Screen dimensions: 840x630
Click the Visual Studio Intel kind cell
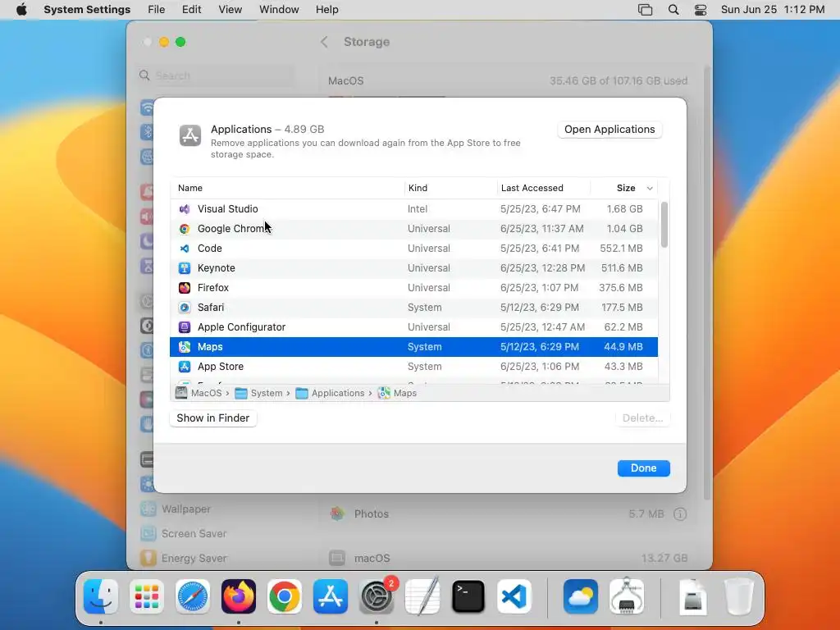pos(418,209)
